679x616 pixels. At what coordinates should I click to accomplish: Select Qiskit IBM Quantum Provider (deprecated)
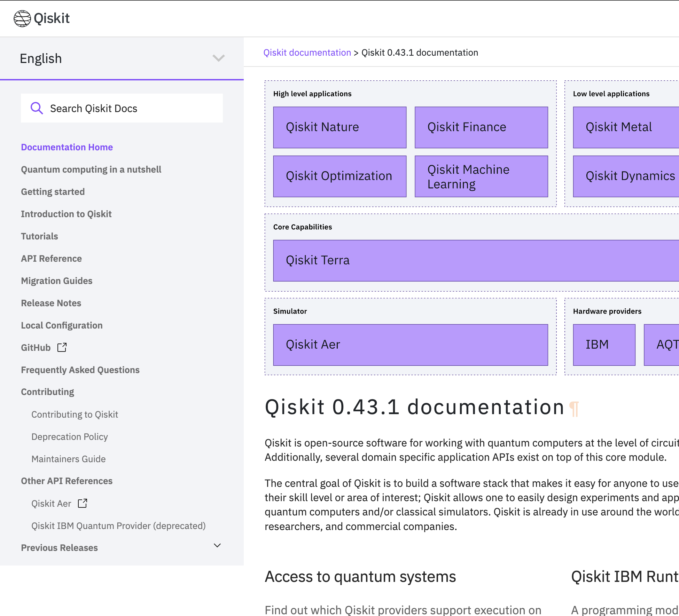pos(118,526)
